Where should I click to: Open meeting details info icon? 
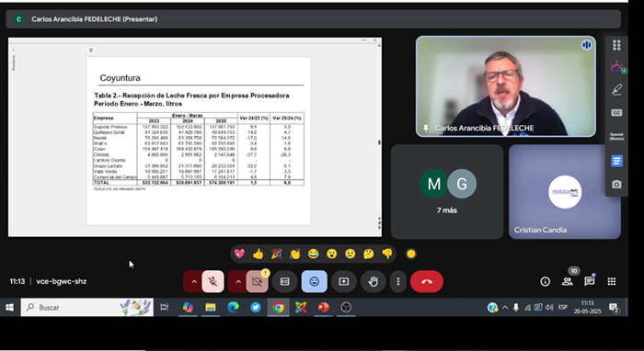click(545, 281)
